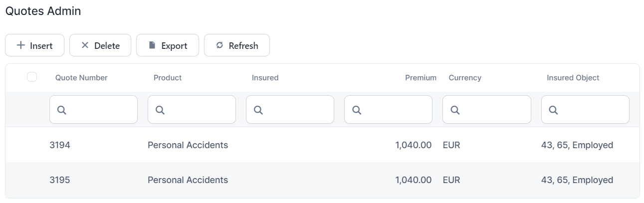Click search icon in Insured Object filter

point(553,111)
